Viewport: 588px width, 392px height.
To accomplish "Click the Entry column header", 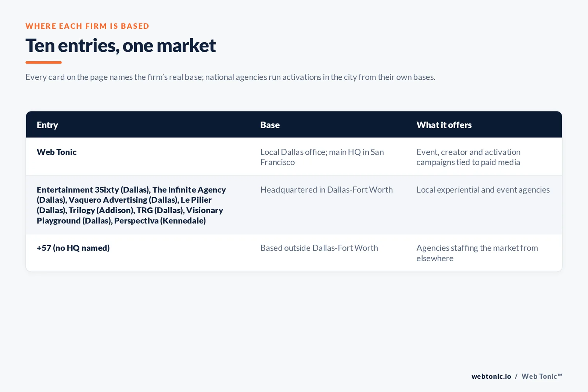I will click(x=47, y=125).
